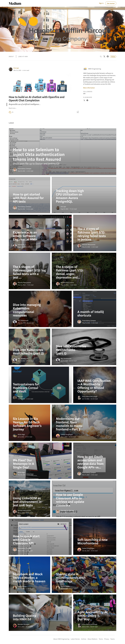Screen dimensions: 125x644
Task: Bookmark the AI chatbot article
Action: click(x=78, y=112)
